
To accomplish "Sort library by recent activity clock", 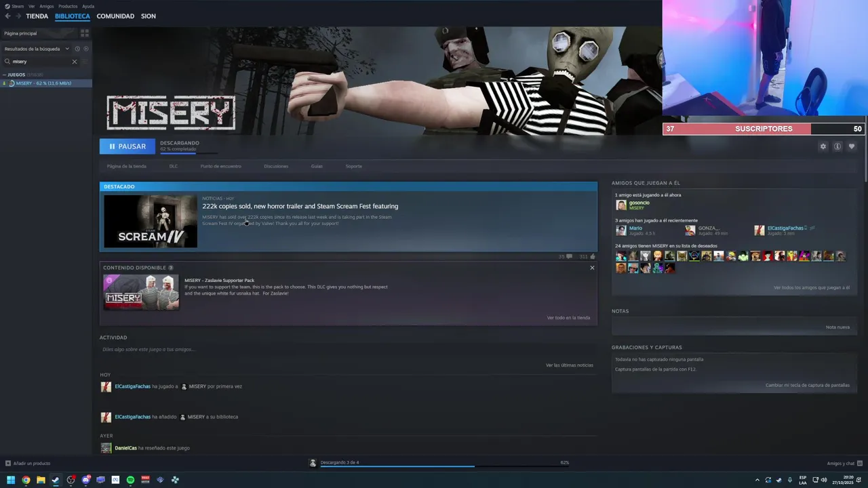I will [x=77, y=49].
